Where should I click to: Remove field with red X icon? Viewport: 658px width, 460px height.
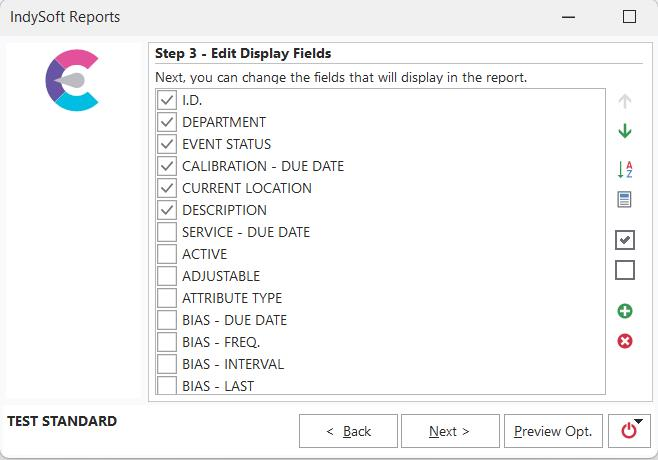(625, 341)
